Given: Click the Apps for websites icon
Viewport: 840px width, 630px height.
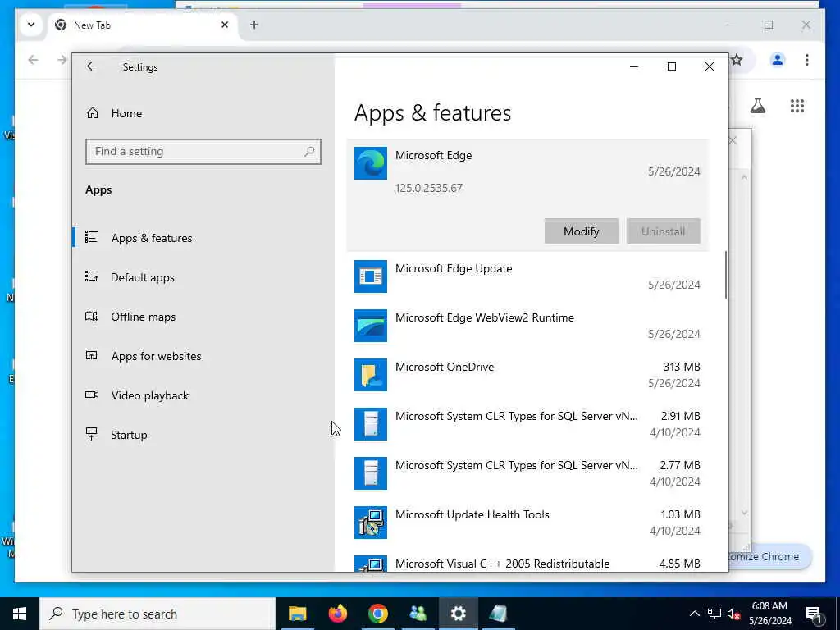Looking at the screenshot, I should 92,355.
